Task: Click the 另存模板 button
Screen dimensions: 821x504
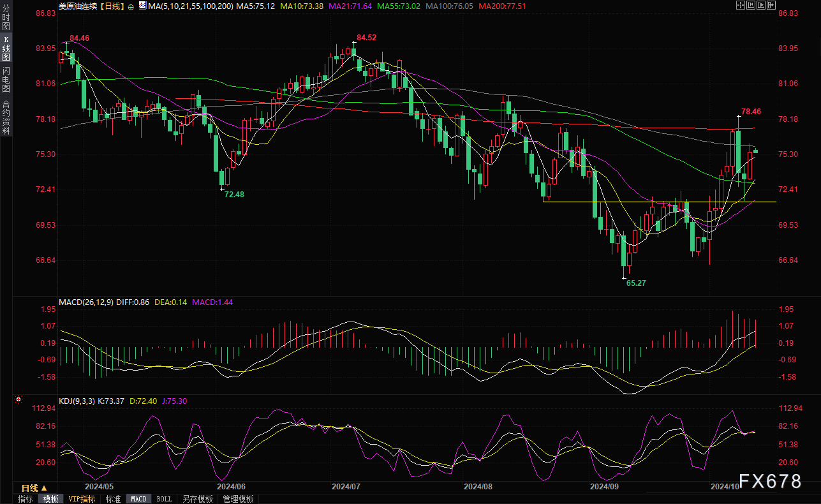Action: 197,499
